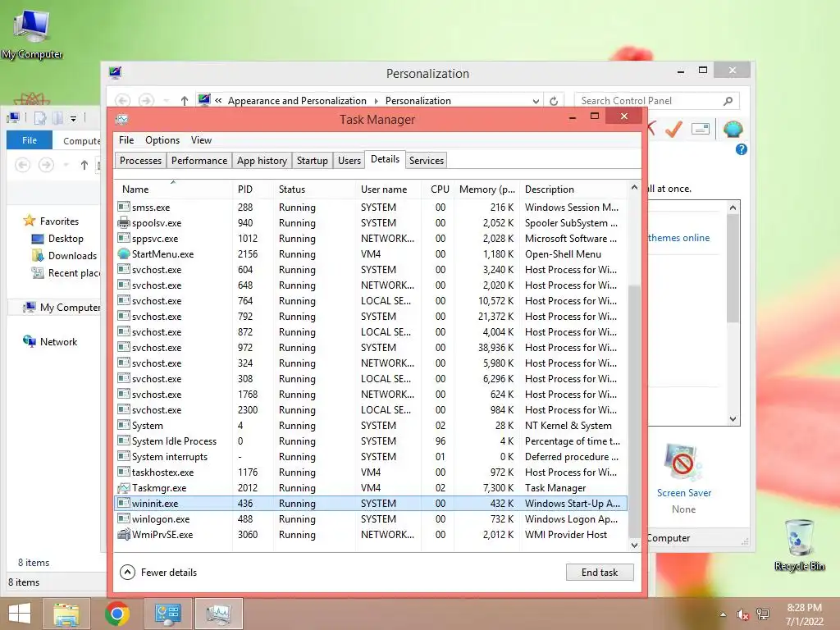Viewport: 840px width, 630px height.
Task: Click the Appearance and Personalization breadcrumb
Action: [x=297, y=101]
